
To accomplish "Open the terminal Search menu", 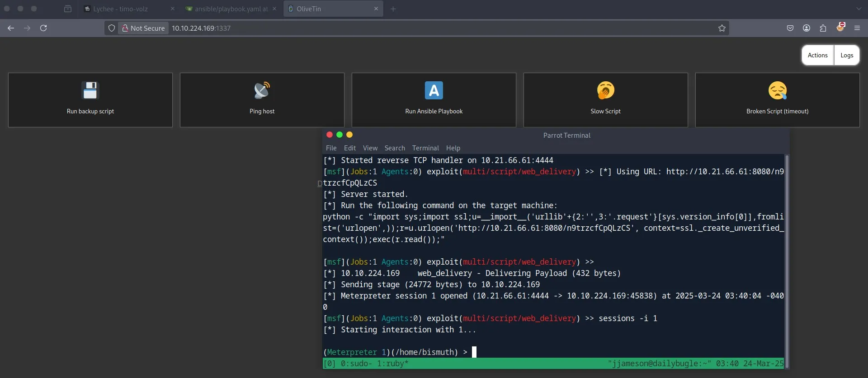I will point(395,148).
